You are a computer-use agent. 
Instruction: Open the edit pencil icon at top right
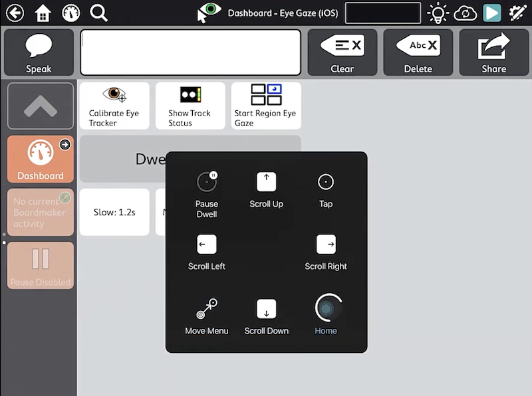517,13
